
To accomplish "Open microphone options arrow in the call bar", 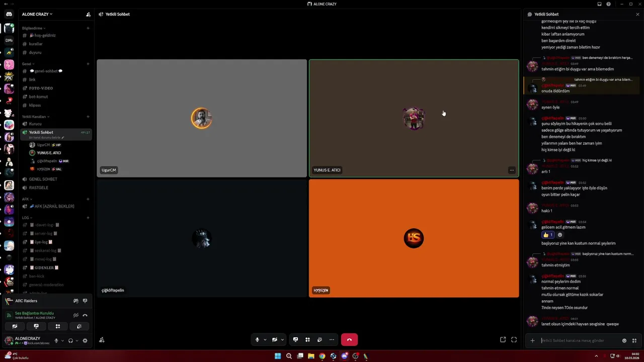I will 265,340.
